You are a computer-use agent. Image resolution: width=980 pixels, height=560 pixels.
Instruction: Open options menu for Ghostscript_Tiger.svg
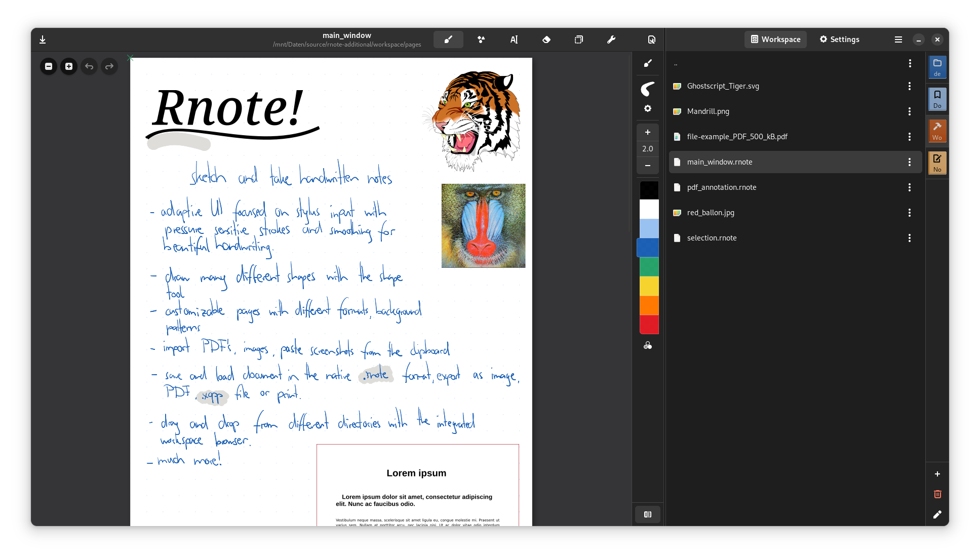click(910, 86)
